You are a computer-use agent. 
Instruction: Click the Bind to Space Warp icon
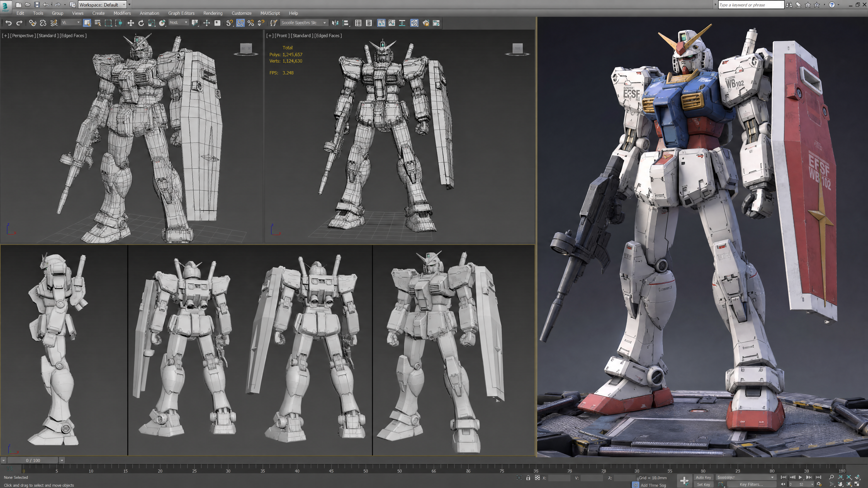tap(54, 23)
